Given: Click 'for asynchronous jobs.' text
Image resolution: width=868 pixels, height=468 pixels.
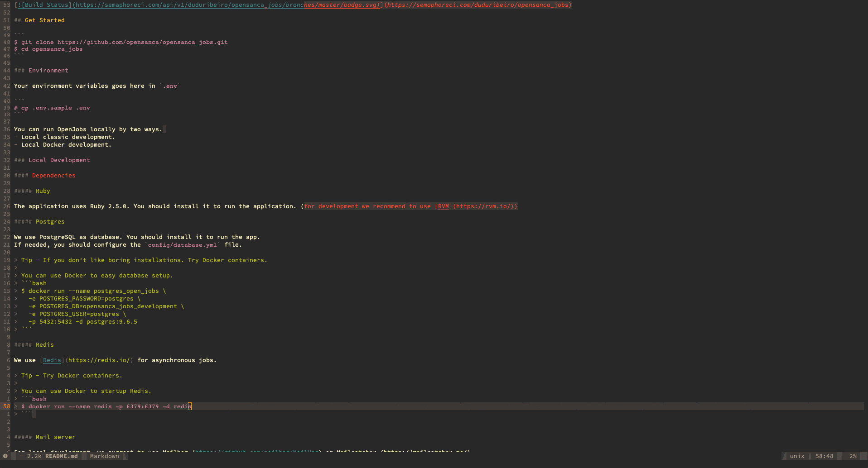Looking at the screenshot, I should pos(177,360).
